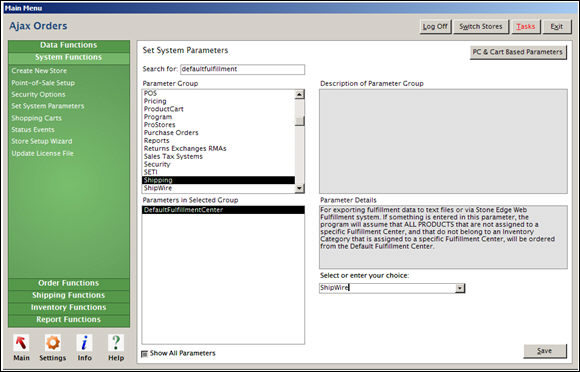Click the Switch Stores button

coord(481,27)
